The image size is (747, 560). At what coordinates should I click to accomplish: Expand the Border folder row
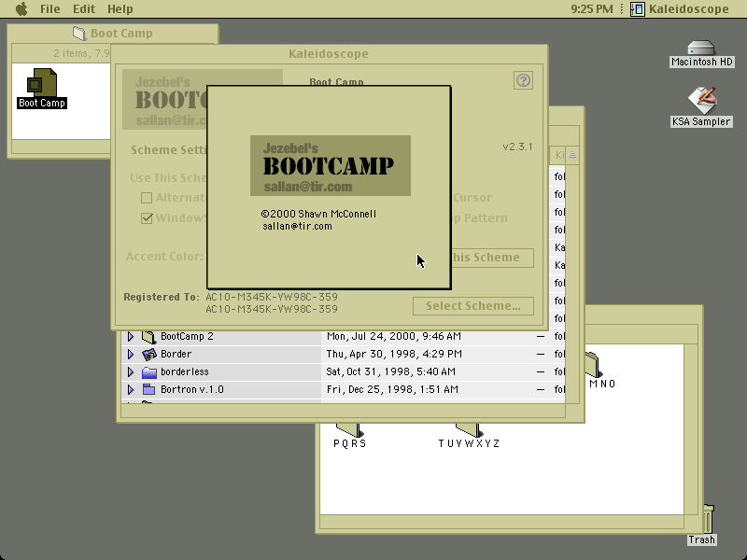click(131, 355)
